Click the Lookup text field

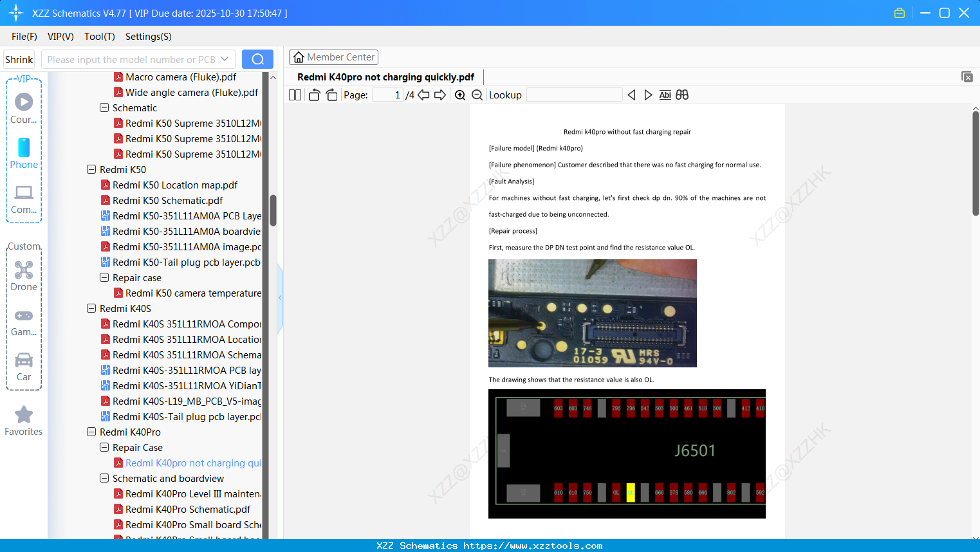tap(575, 95)
